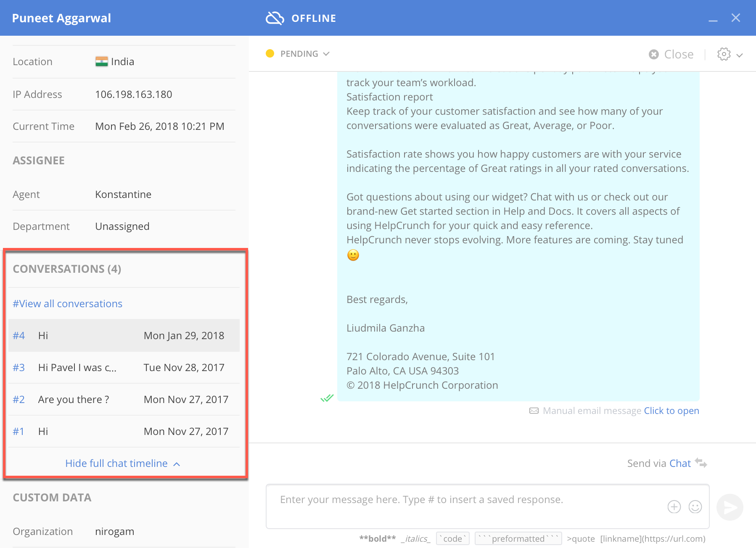
Task: Open conversation #3 Hi Pavel
Action: coord(124,367)
